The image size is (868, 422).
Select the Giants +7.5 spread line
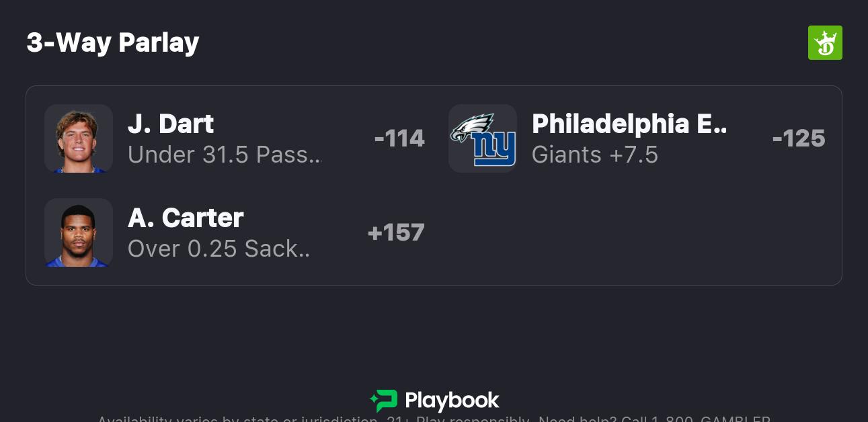click(x=594, y=155)
